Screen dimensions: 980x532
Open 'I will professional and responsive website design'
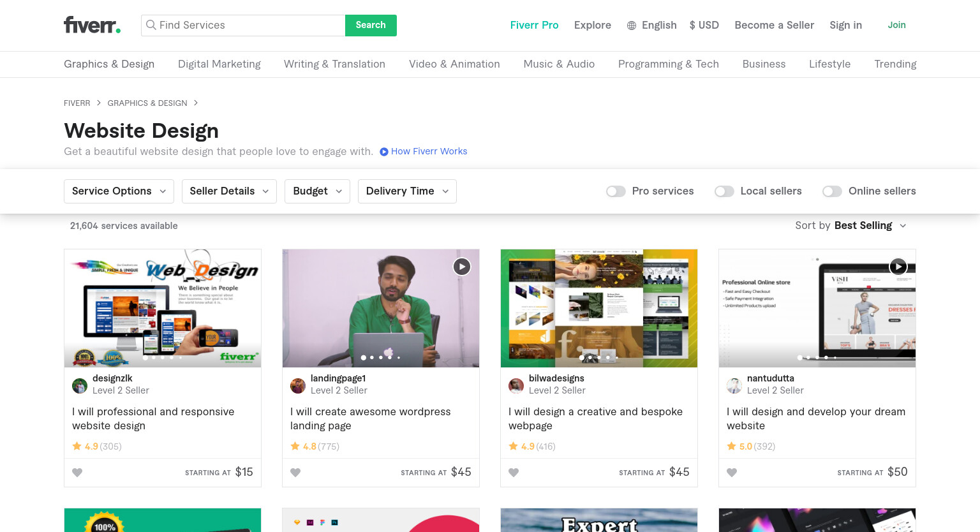(153, 418)
